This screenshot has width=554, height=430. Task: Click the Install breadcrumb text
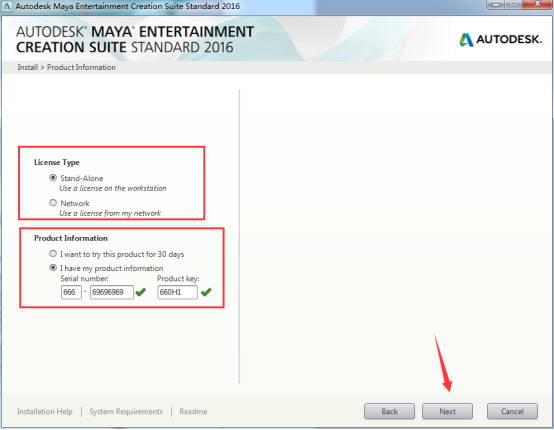28,67
